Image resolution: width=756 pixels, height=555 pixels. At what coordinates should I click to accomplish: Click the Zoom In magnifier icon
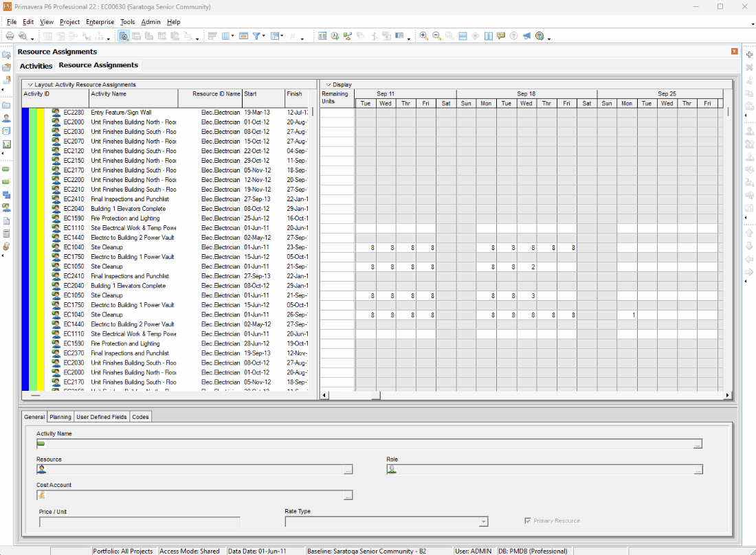(424, 36)
